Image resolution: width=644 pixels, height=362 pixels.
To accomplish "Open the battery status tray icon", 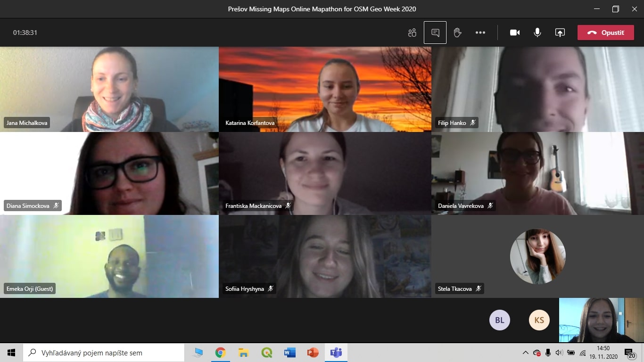I will coord(571,353).
